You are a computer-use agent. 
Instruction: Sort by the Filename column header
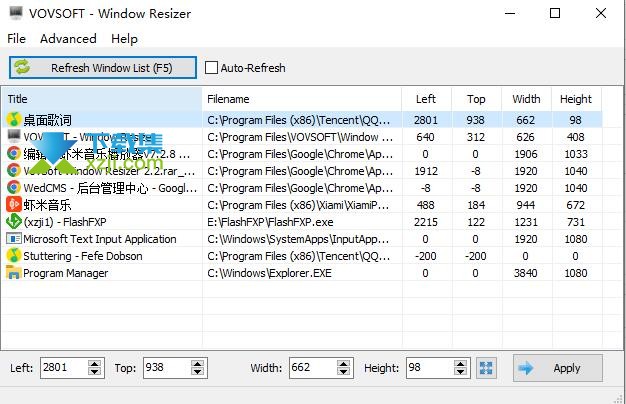(x=302, y=99)
